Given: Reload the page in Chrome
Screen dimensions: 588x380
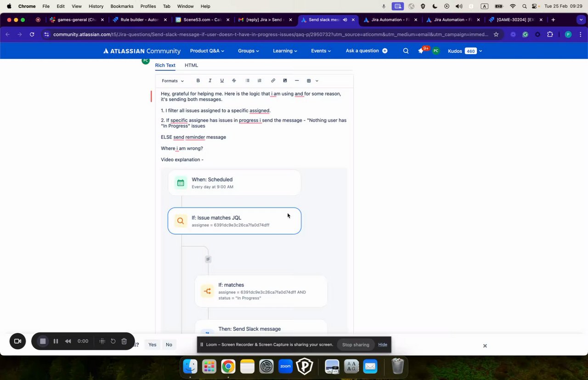Looking at the screenshot, I should point(32,34).
